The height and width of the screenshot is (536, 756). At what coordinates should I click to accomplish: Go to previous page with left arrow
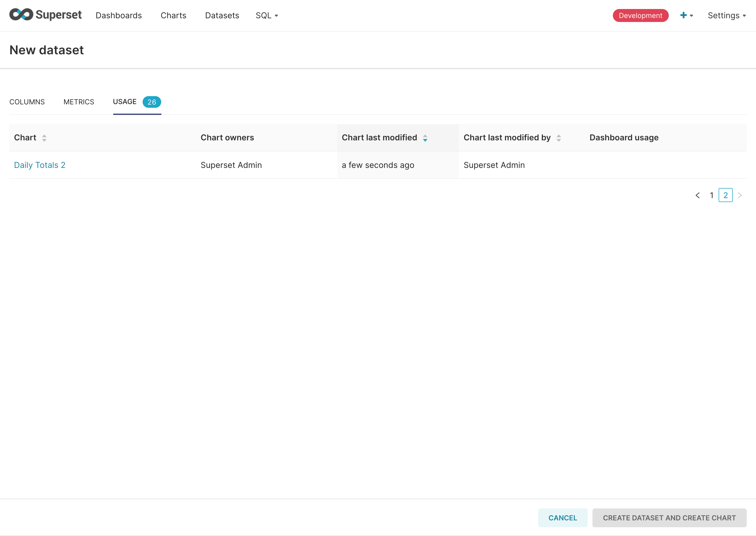(x=697, y=195)
